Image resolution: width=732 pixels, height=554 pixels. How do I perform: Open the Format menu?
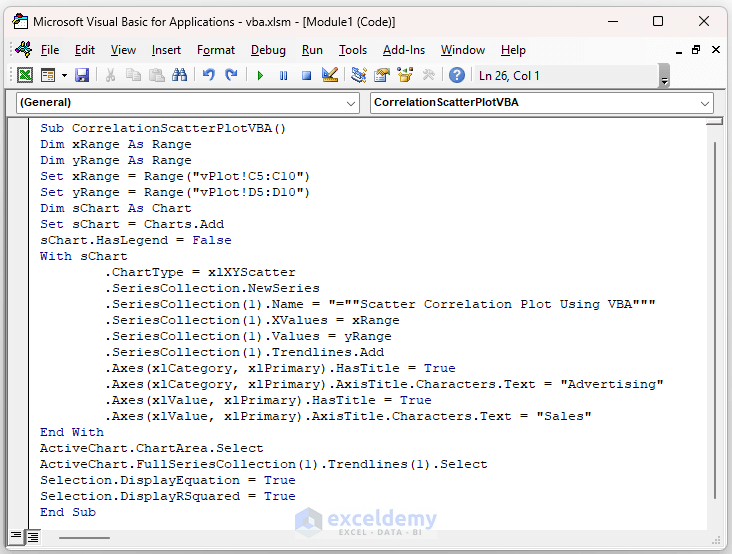point(216,50)
